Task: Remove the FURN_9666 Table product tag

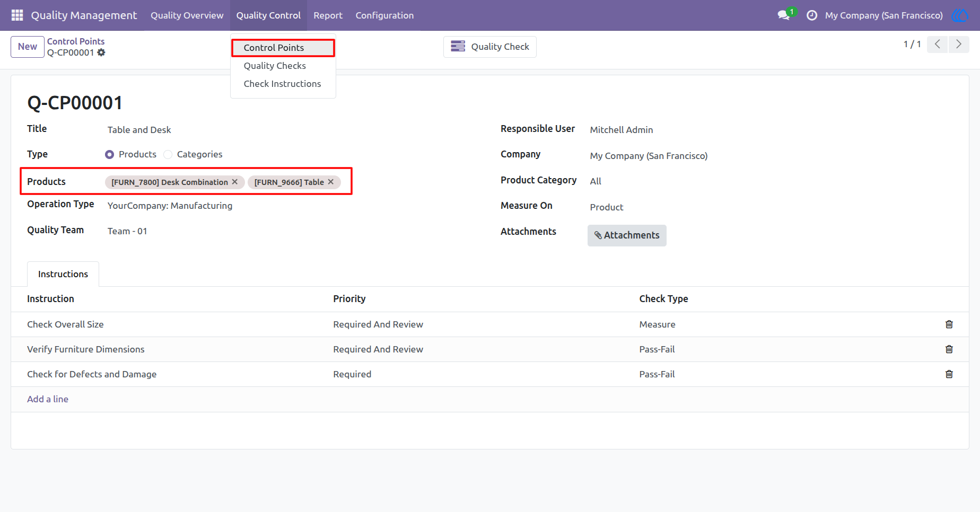Action: click(x=331, y=182)
